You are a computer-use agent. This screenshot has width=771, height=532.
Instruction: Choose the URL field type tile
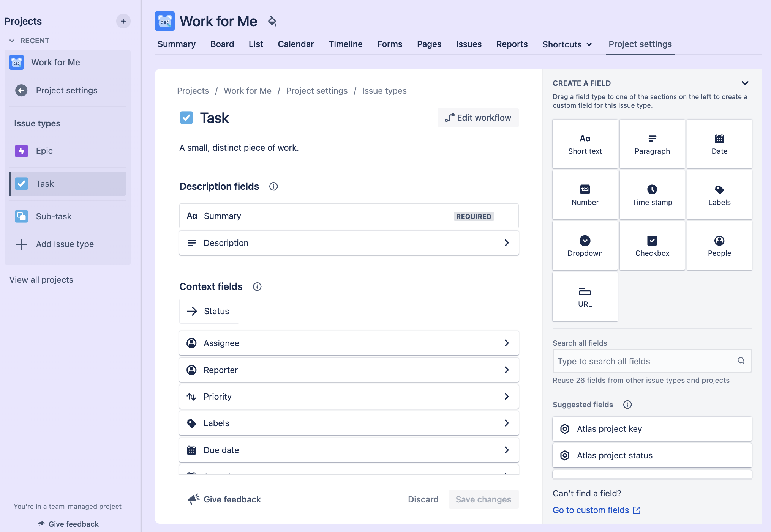(x=585, y=297)
